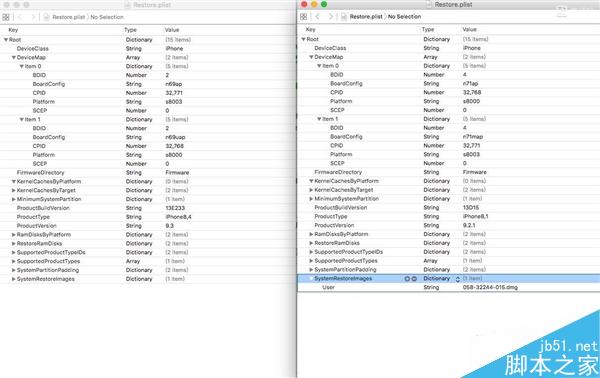Expand RamDisksByPlatform in right window
This screenshot has width=600, height=378.
coord(311,234)
